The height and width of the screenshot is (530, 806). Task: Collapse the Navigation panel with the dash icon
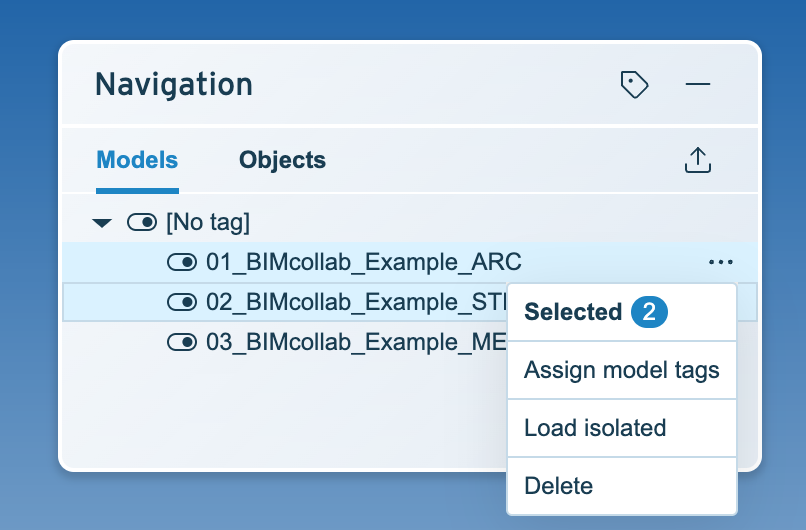pyautogui.click(x=698, y=84)
